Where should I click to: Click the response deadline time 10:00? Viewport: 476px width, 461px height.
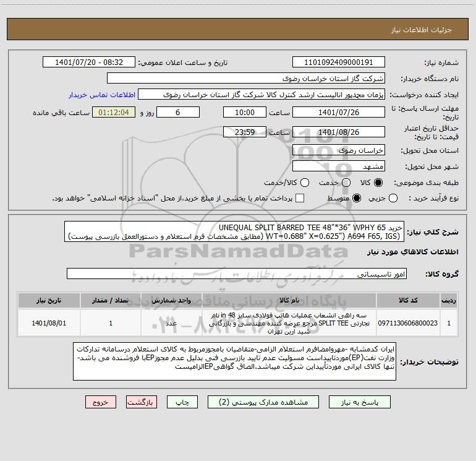tap(245, 112)
